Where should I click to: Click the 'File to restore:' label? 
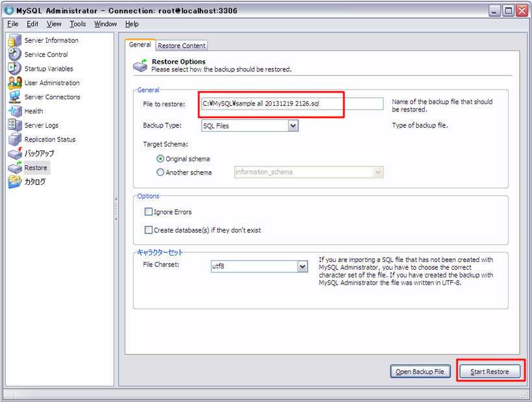point(164,104)
